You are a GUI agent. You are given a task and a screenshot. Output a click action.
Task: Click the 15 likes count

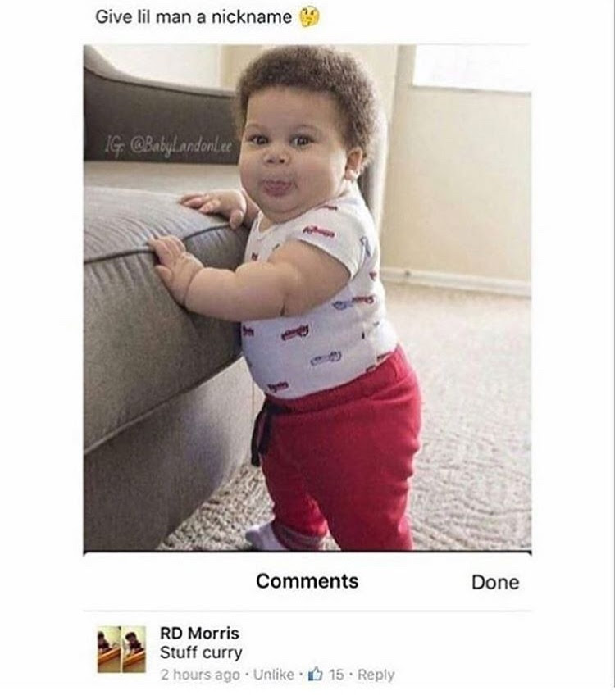coord(337,674)
